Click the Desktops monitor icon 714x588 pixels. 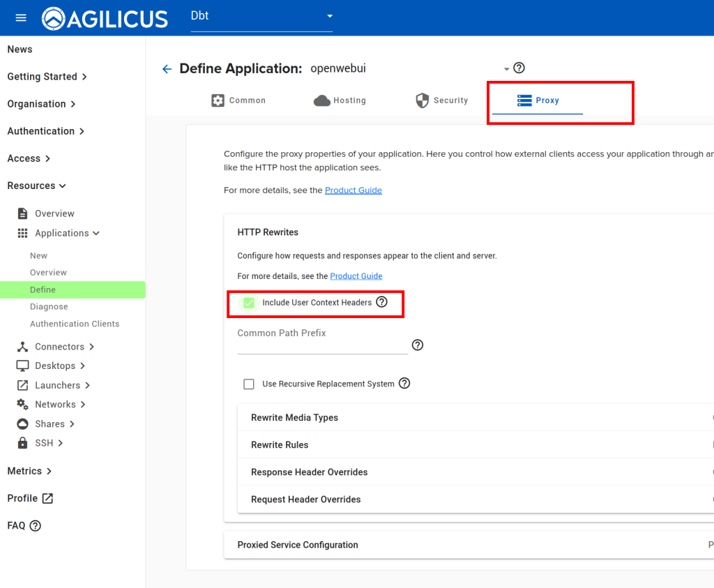[22, 365]
